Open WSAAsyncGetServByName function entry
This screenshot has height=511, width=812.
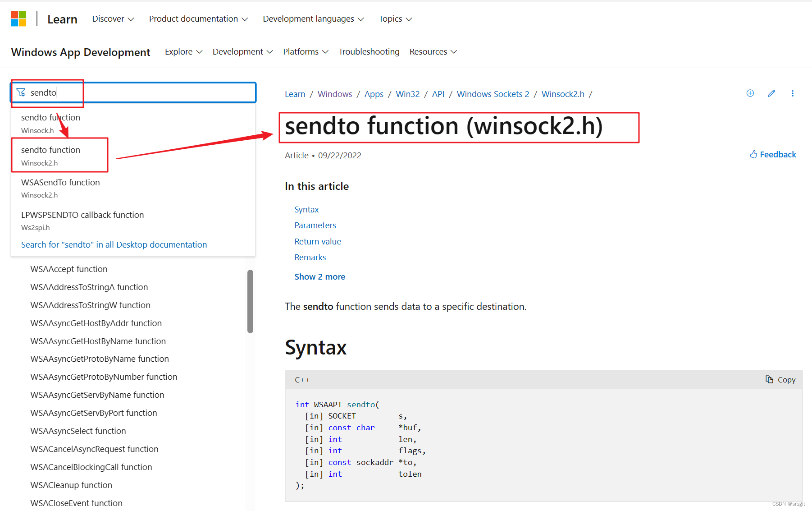[x=97, y=395]
